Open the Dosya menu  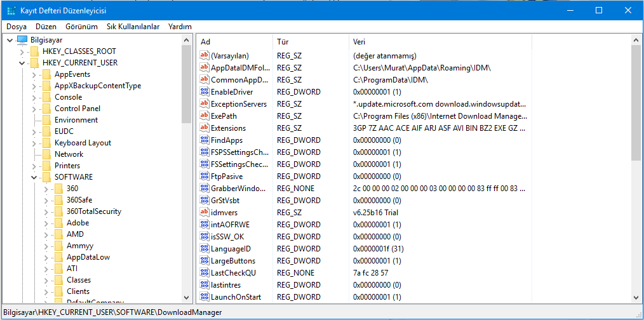pos(17,27)
